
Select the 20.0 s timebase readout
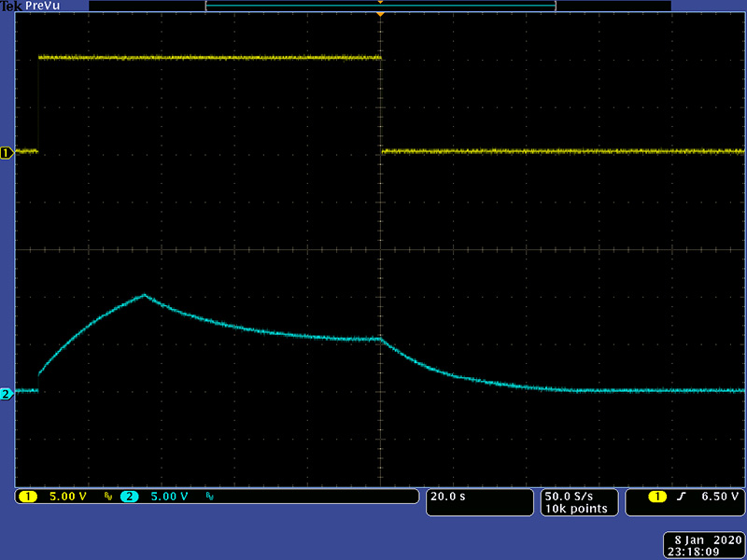[x=448, y=497]
